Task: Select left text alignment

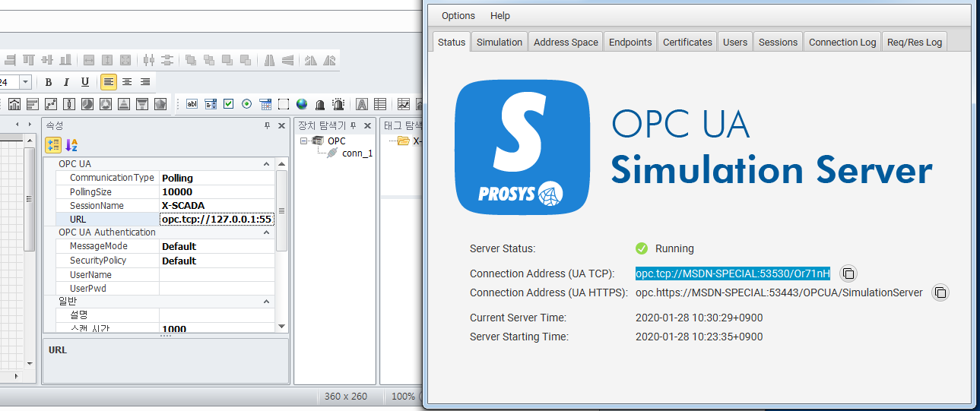Action: 109,82
